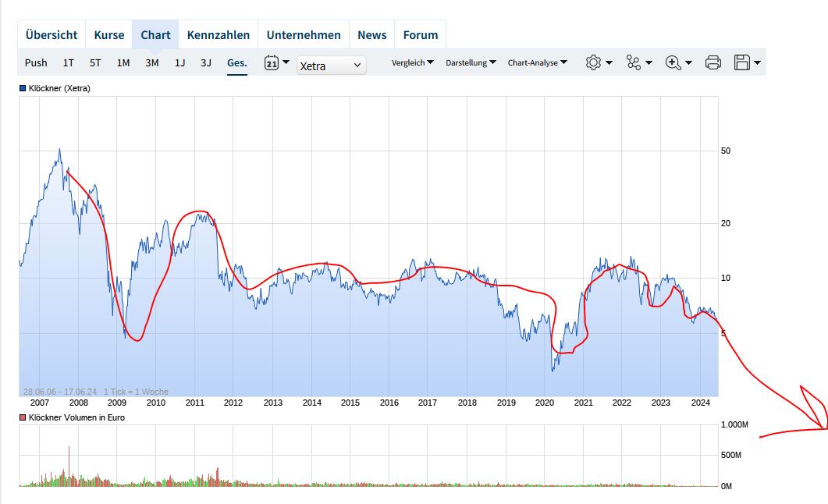Click the blue Klöckner (Xetra) legend square
This screenshot has width=828, height=504.
point(23,89)
